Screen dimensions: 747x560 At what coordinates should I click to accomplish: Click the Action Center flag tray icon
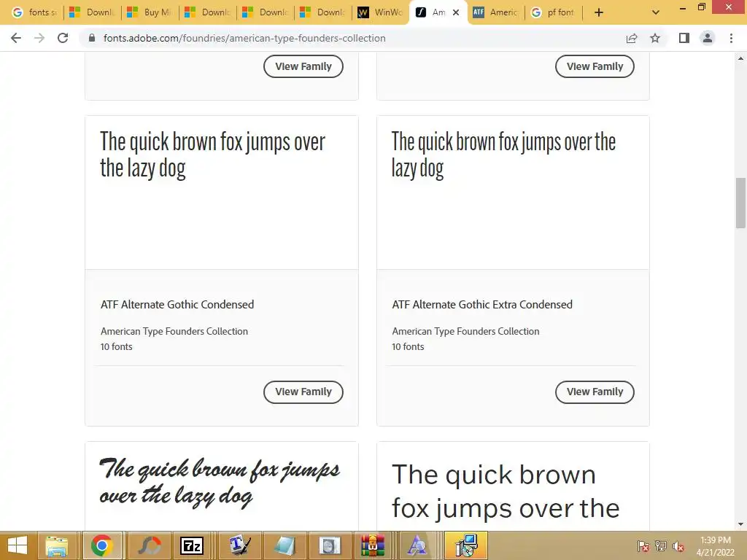click(x=643, y=546)
